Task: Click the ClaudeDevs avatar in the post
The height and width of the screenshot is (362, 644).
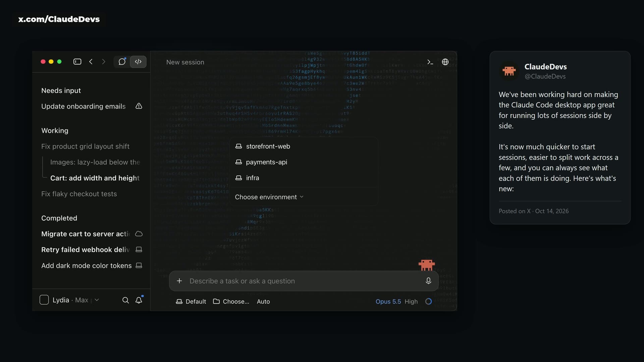Action: point(509,71)
